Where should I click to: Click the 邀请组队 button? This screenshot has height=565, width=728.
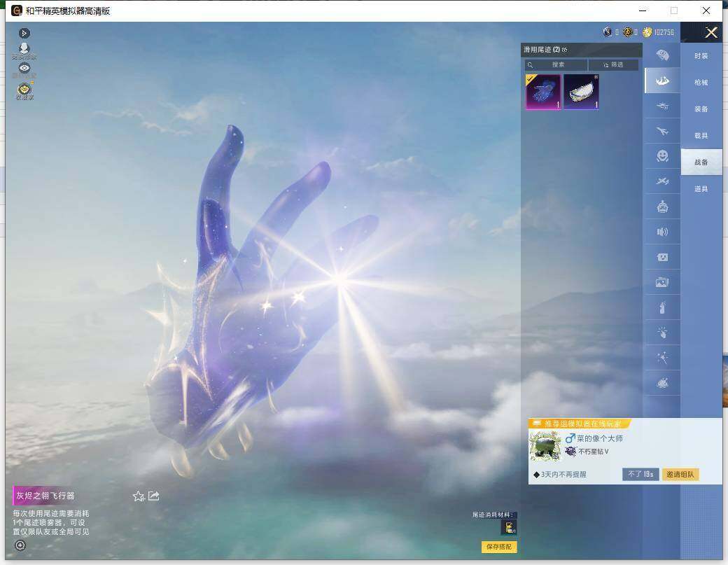point(680,474)
